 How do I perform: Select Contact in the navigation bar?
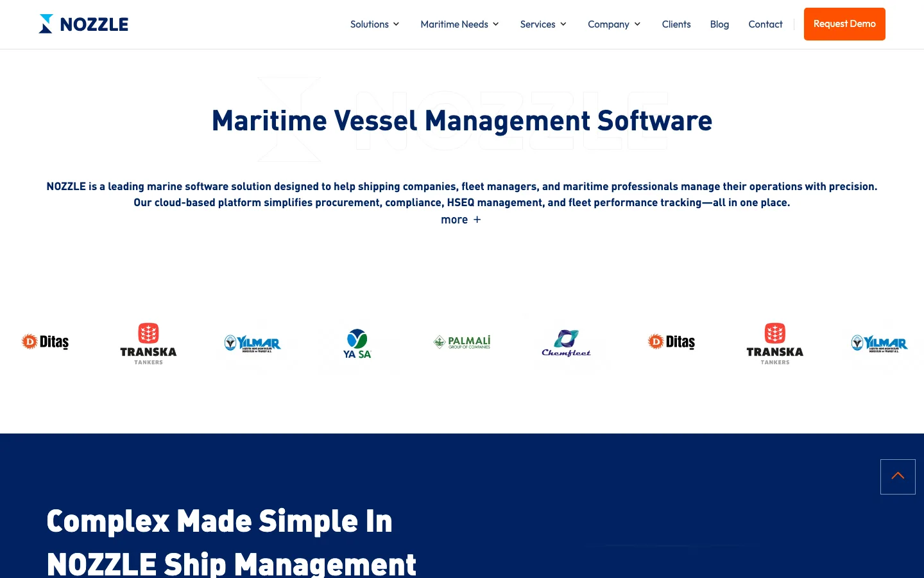click(766, 24)
